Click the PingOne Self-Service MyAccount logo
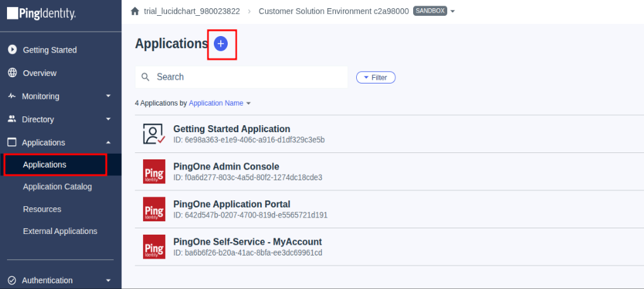 click(154, 247)
